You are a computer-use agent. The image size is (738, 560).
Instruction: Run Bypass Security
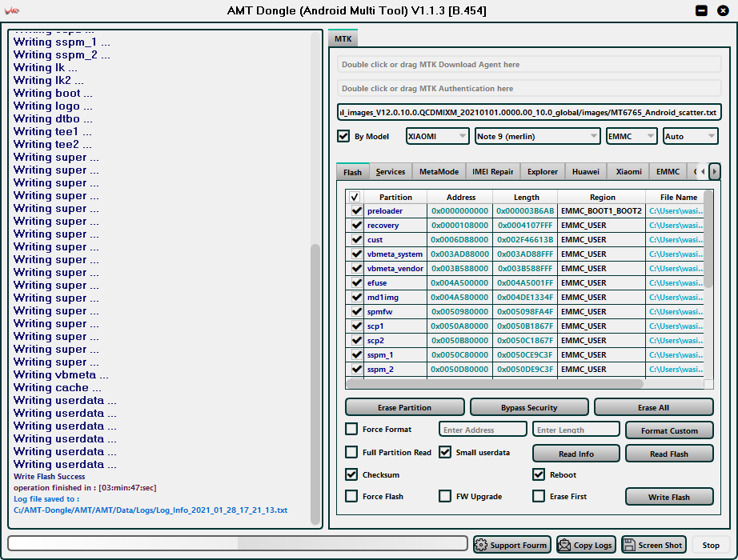[529, 406]
